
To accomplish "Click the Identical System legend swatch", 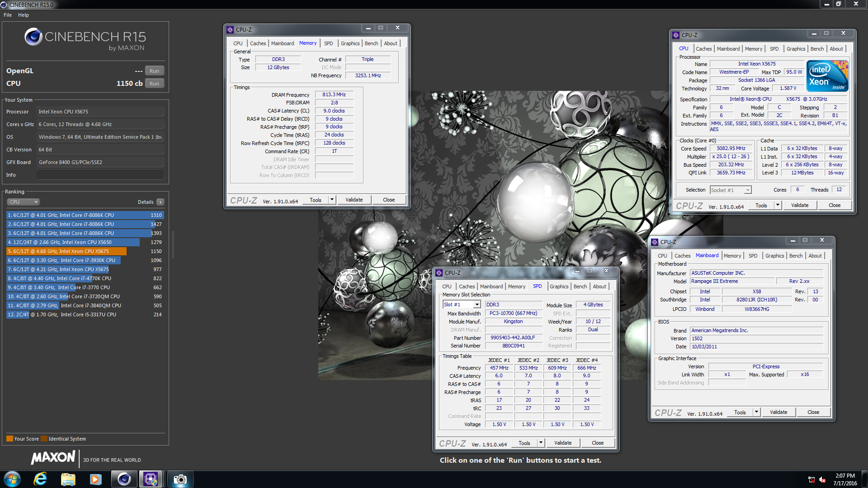I will 44,439.
